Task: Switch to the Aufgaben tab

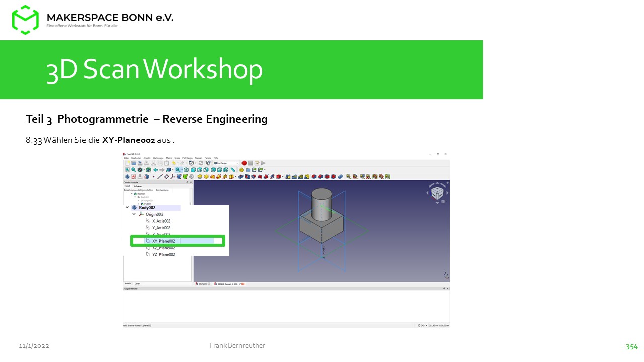Action: click(x=138, y=186)
